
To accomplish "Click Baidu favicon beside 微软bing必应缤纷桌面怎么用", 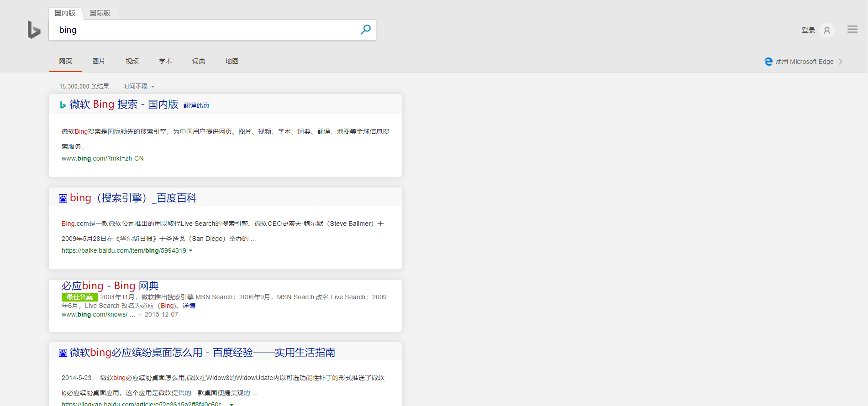I will (63, 353).
